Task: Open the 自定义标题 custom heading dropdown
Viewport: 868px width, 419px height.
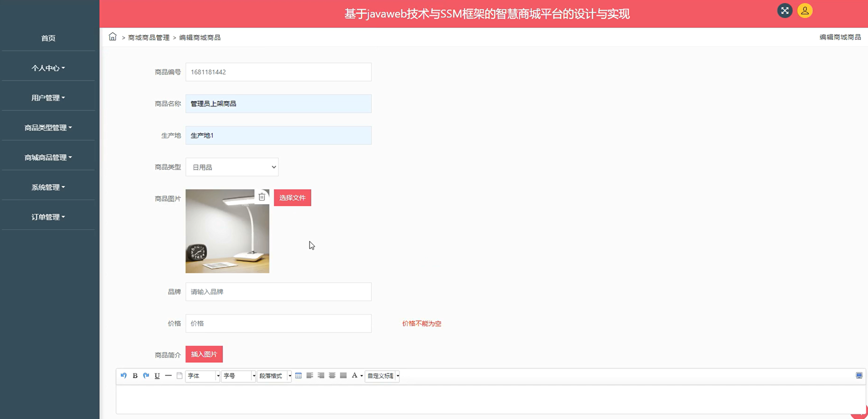Action: coord(382,376)
